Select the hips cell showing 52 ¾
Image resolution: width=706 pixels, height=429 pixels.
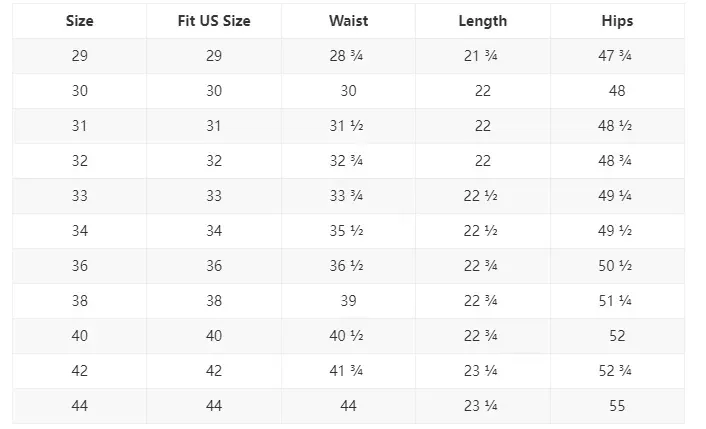click(x=617, y=371)
